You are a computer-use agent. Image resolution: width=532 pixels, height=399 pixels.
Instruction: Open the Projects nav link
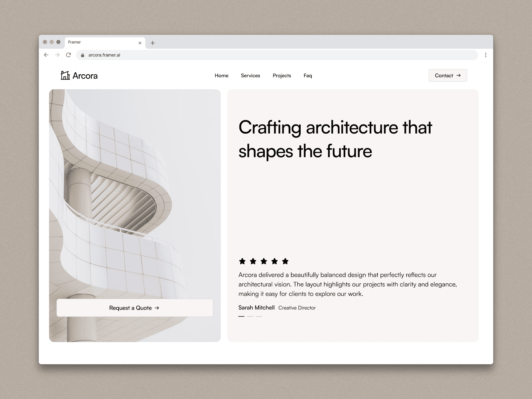point(282,76)
